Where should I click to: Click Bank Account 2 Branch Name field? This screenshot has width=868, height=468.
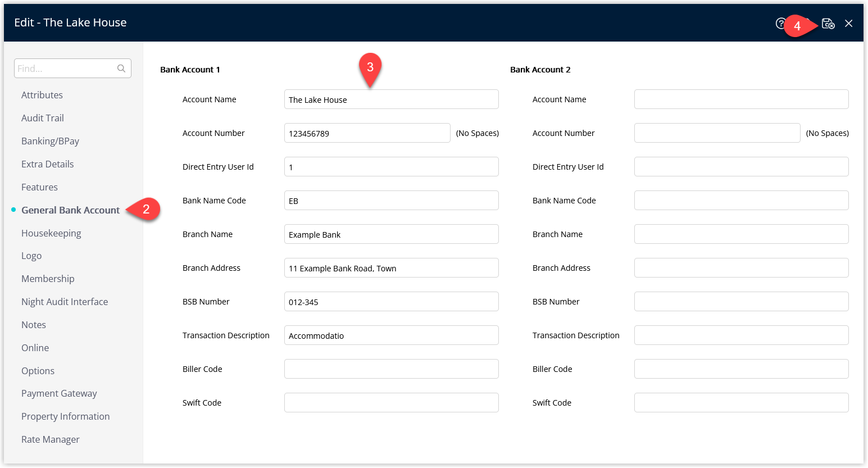pos(742,234)
